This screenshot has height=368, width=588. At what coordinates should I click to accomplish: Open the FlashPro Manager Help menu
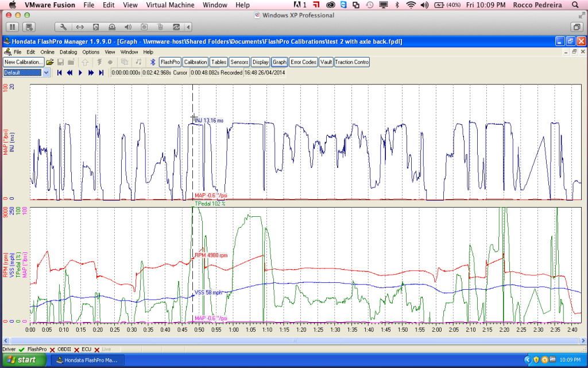coord(148,52)
